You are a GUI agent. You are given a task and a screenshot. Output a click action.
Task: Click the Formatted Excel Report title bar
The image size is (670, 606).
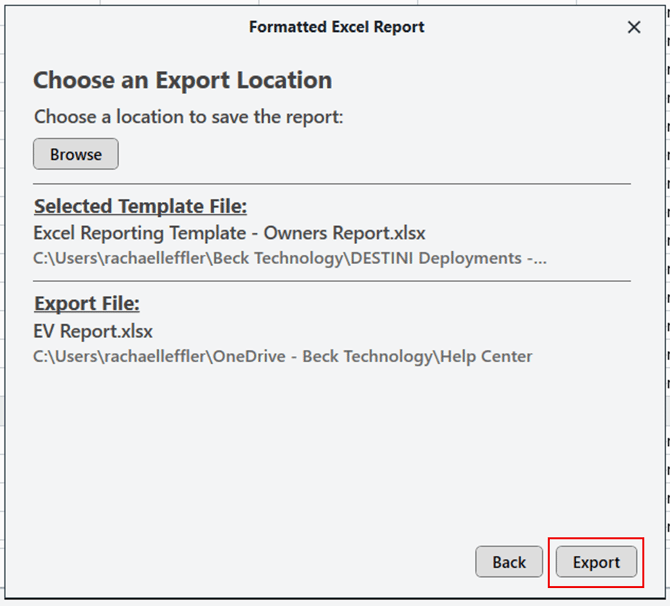pos(336,27)
